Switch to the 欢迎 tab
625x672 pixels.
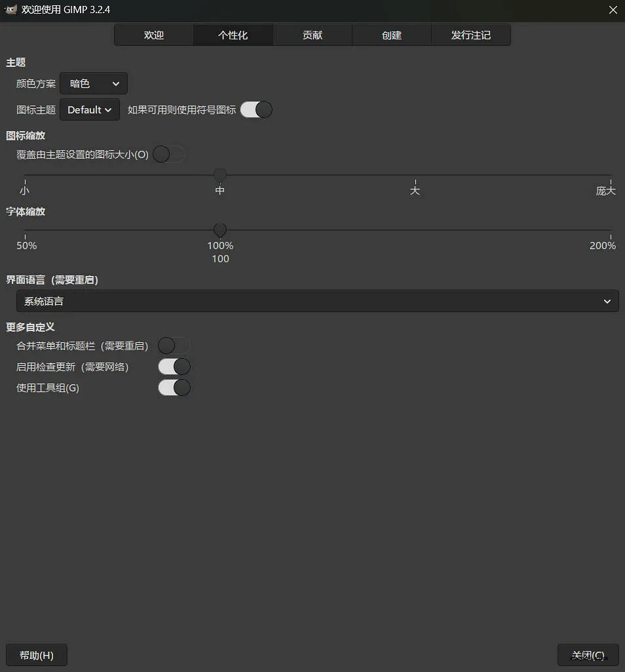tap(154, 35)
